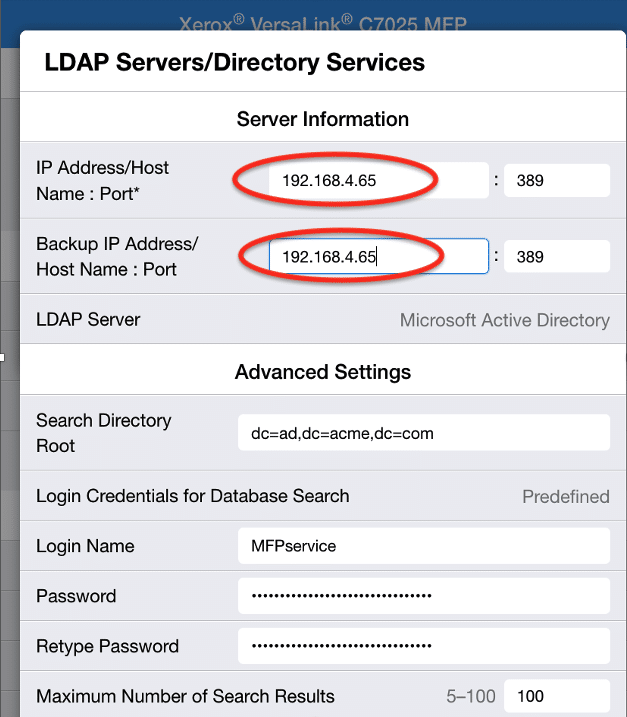
Task: Click the Backup IP Address/Host Name field
Action: tap(379, 256)
